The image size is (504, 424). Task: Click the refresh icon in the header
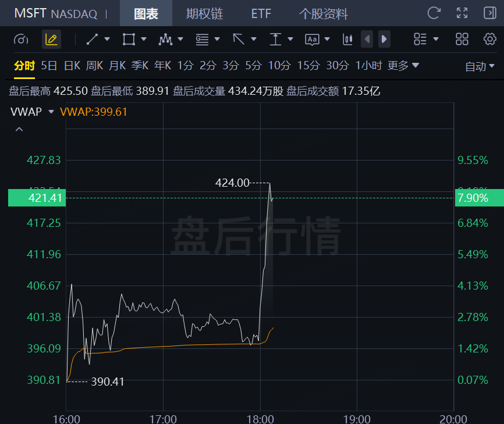(x=434, y=13)
